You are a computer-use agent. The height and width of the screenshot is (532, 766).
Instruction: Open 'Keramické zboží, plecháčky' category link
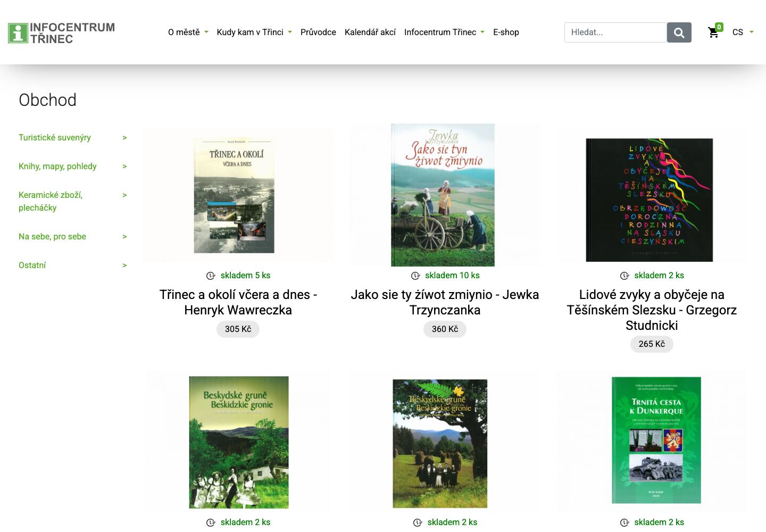(51, 201)
